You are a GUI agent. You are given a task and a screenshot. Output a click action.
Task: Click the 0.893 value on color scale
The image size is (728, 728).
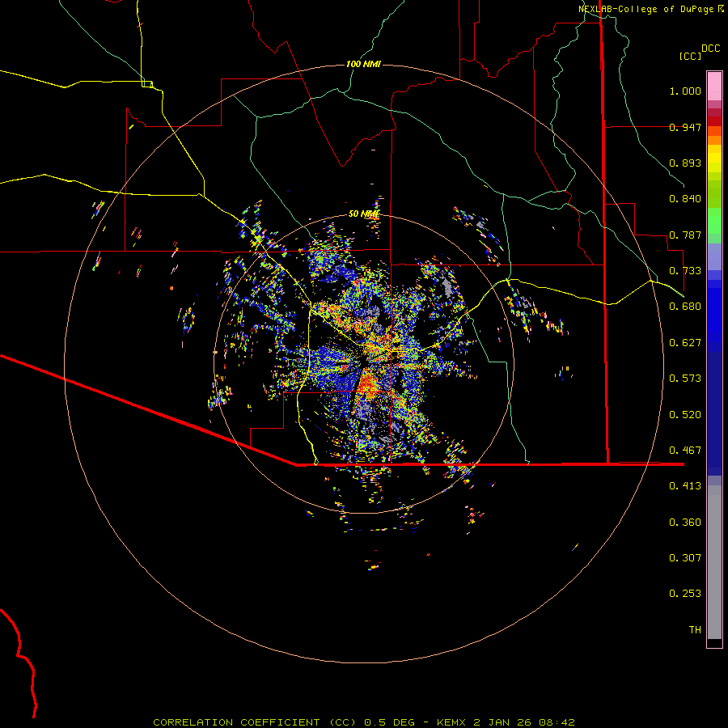pos(685,163)
